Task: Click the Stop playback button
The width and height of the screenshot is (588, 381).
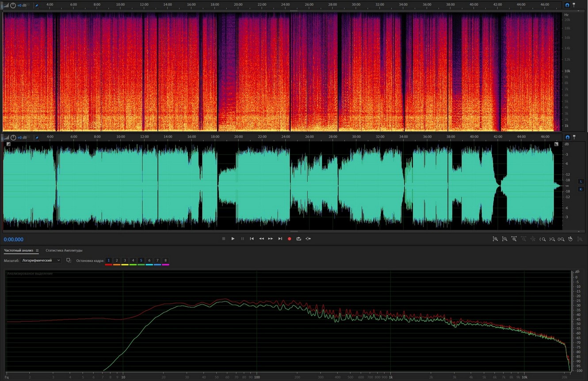Action: (x=224, y=239)
